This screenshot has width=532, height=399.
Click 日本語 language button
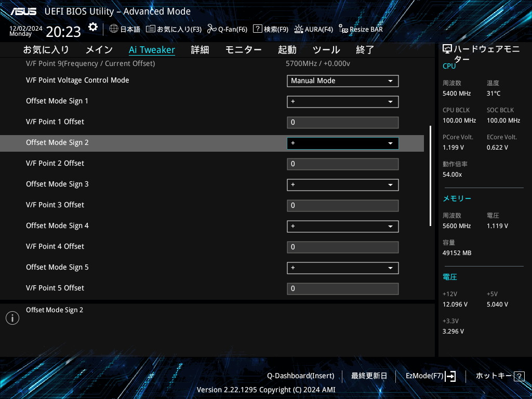coord(130,30)
